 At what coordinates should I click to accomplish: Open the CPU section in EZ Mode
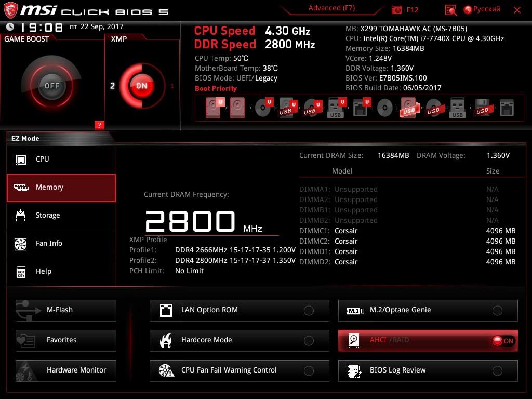[61, 159]
